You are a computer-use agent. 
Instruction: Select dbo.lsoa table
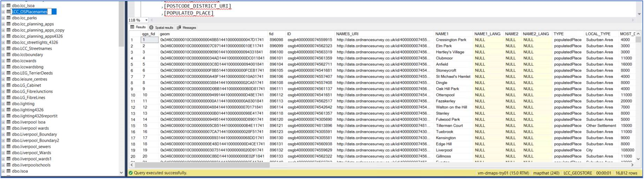[20, 171]
